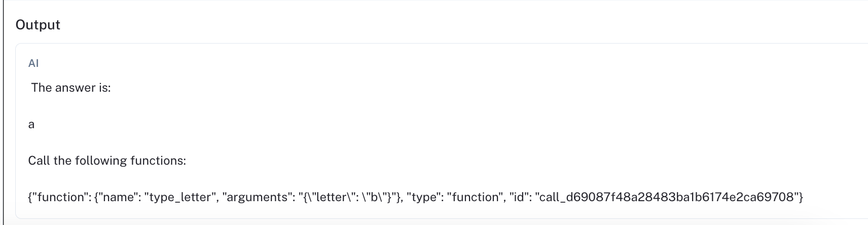The image size is (868, 225).
Task: Click the word 'following' in the response
Action: point(100,161)
